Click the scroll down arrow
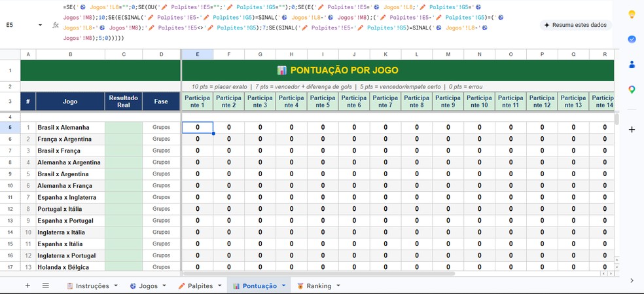 (617, 267)
